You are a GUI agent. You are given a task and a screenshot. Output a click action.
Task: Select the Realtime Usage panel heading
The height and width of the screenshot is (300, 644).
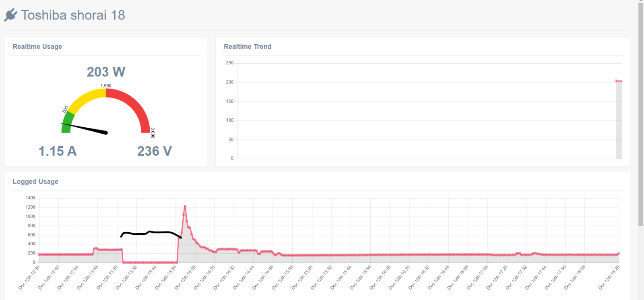pos(37,46)
